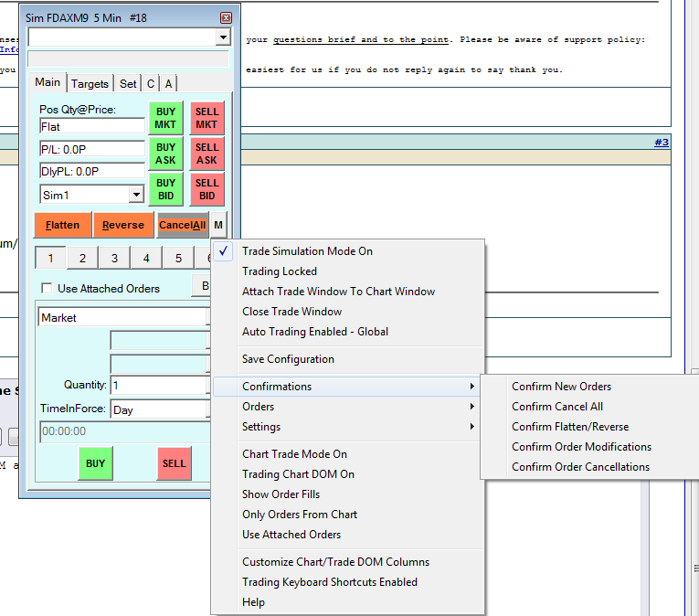
Task: Select quantity preset 2
Action: click(82, 259)
